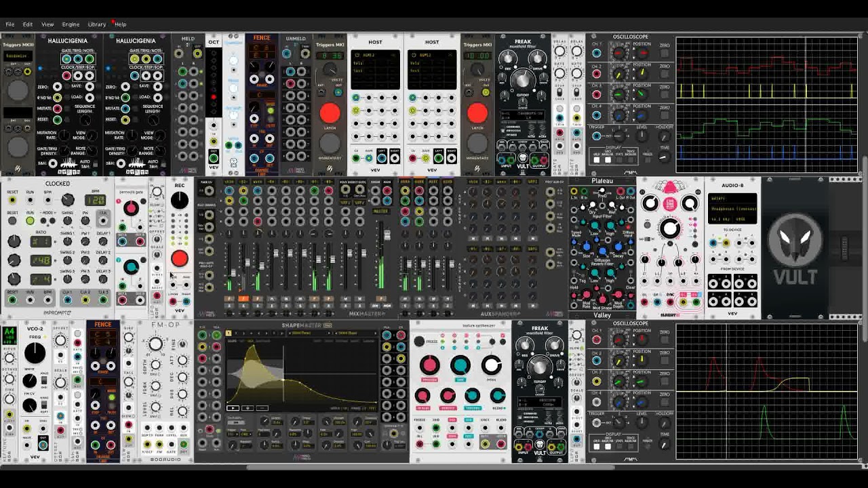Click the Decay knob on Plateau
868x488 pixels.
[617, 248]
